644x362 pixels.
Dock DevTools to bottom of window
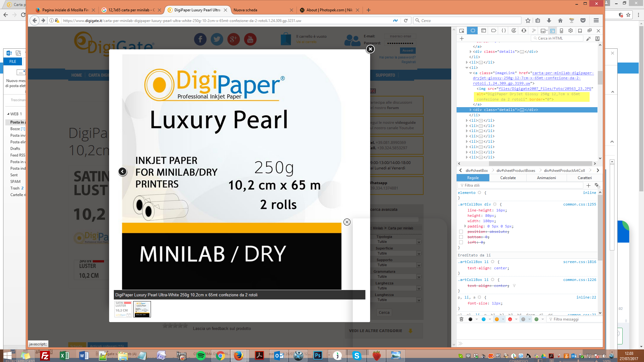tap(580, 30)
